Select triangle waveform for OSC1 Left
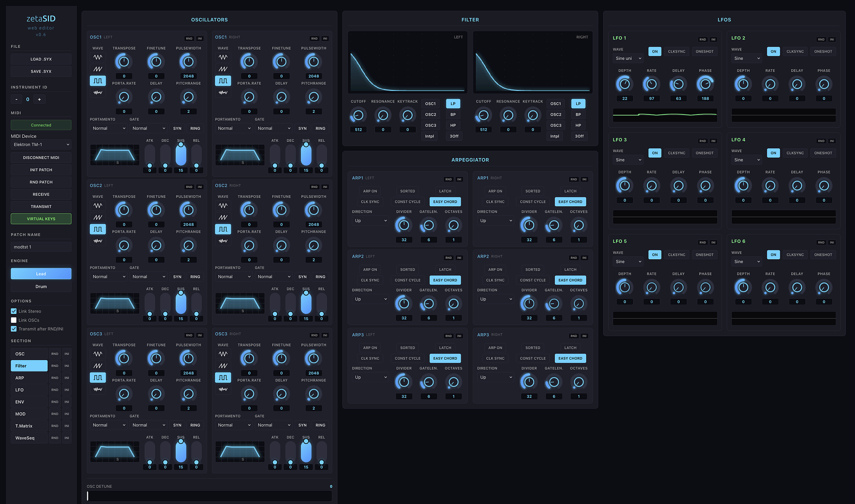This screenshot has height=504, width=855. tap(98, 57)
